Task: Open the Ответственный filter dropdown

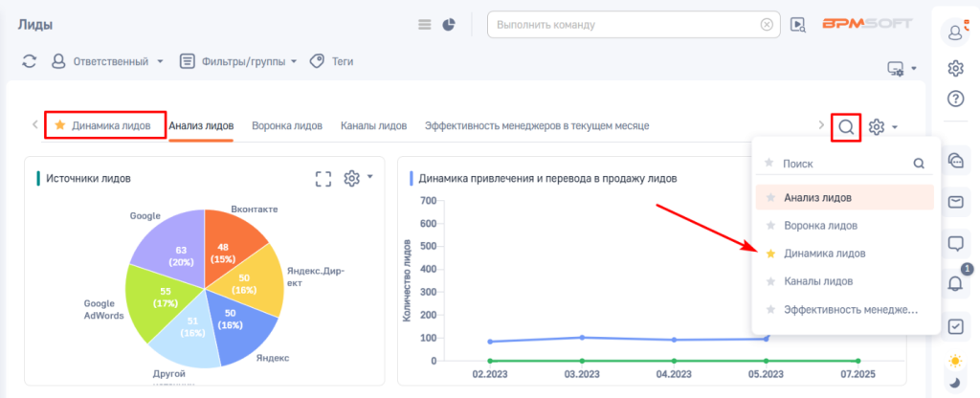Action: coord(107,61)
